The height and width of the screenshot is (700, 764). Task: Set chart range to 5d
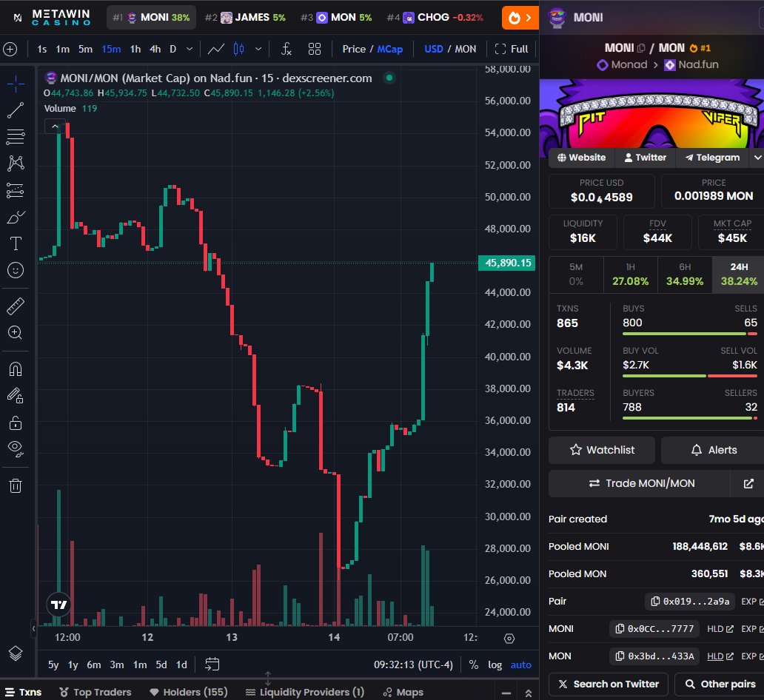(161, 665)
